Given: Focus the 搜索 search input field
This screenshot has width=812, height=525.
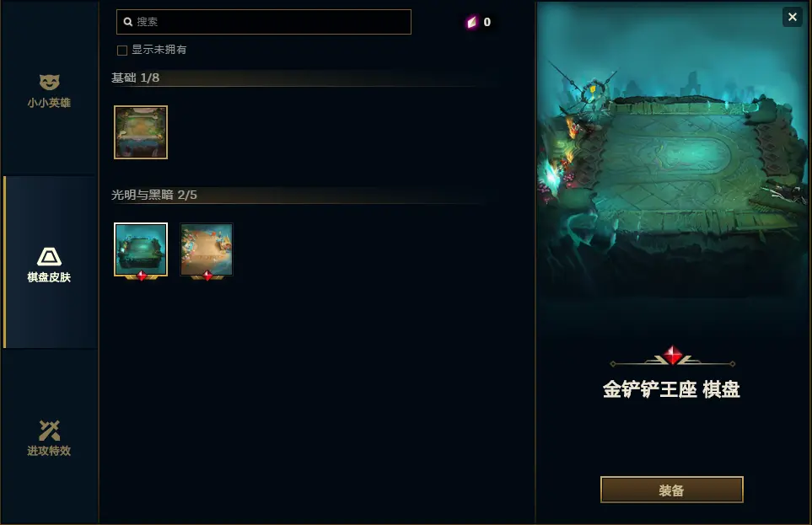Looking at the screenshot, I should 264,22.
